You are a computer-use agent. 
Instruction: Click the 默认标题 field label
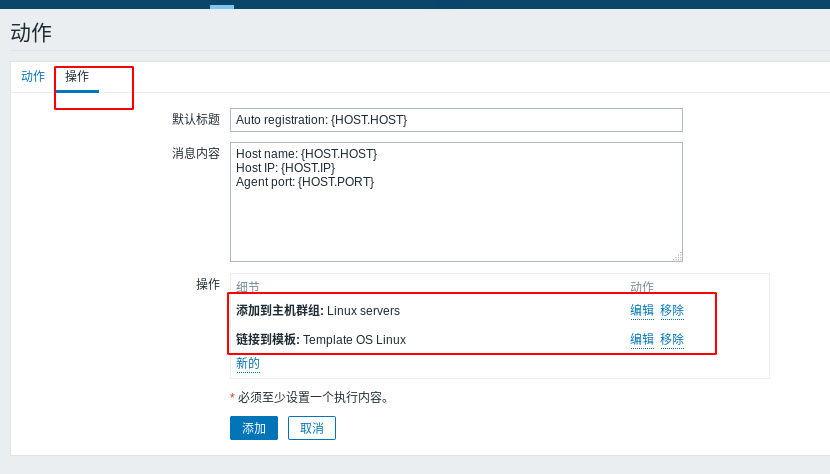click(196, 120)
